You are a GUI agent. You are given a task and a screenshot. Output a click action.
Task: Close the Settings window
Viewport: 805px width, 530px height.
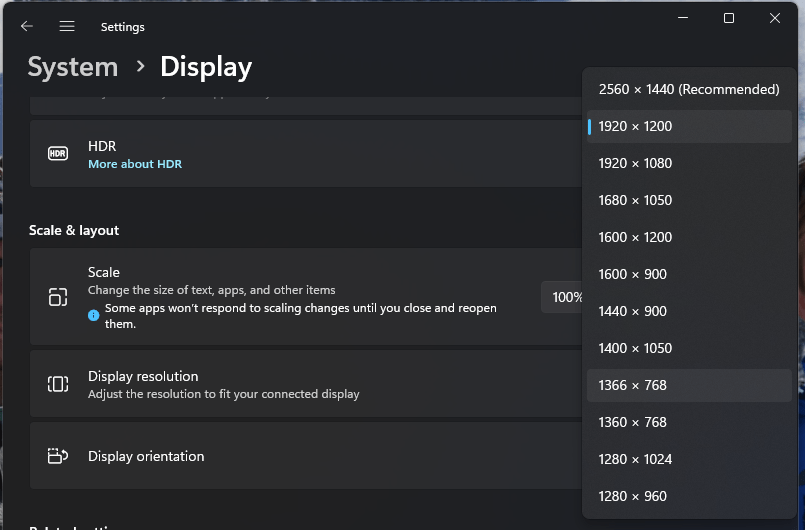(x=775, y=18)
